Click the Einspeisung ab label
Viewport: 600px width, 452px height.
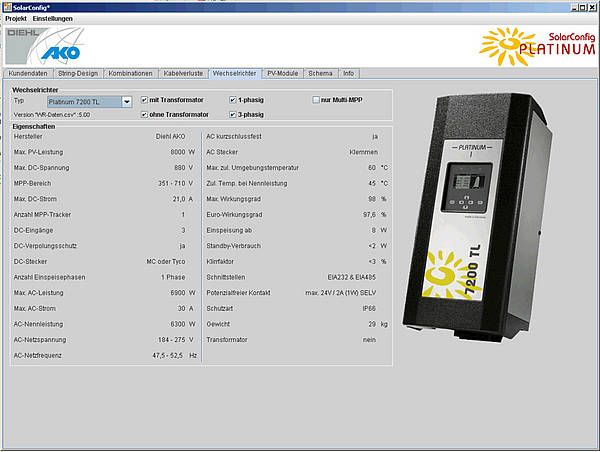229,231
